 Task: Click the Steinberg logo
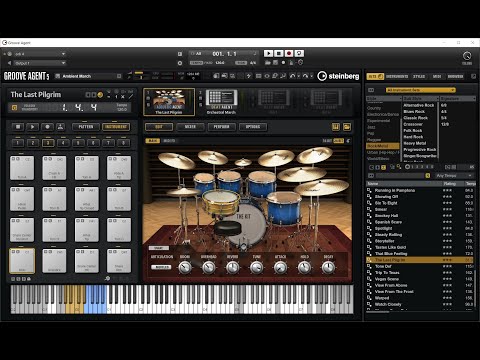tap(338, 76)
